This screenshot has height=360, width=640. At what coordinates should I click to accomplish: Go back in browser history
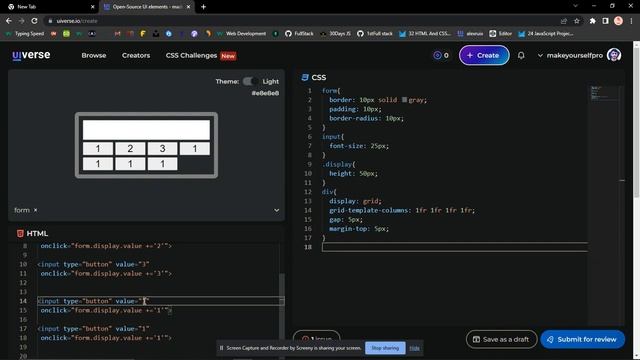[x=9, y=21]
